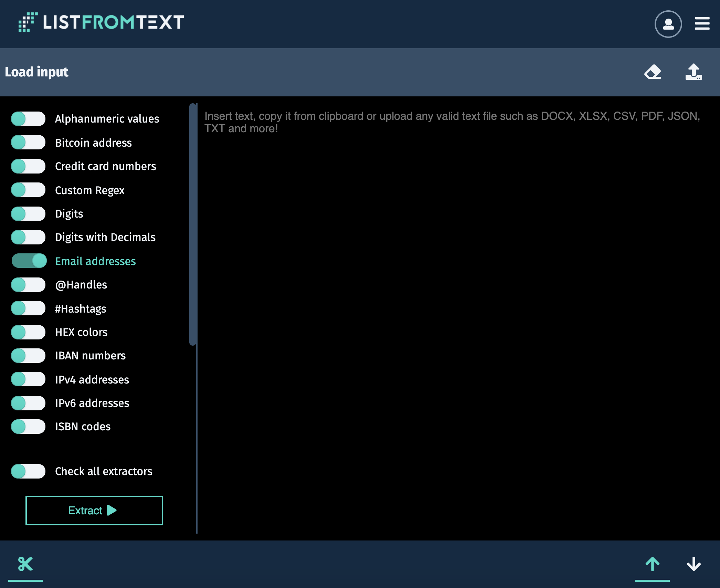Toggle Bitcoin address extractor
This screenshot has width=720, height=588.
(x=28, y=142)
